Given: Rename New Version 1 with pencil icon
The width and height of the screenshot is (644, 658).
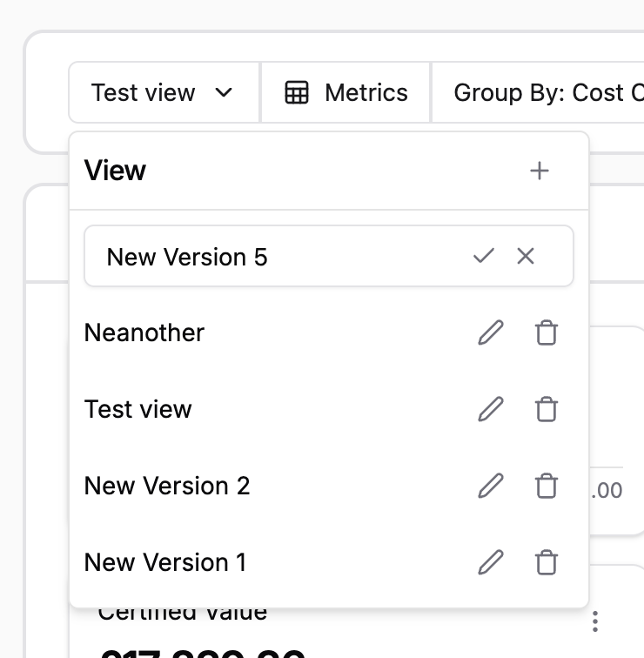Looking at the screenshot, I should tap(491, 562).
